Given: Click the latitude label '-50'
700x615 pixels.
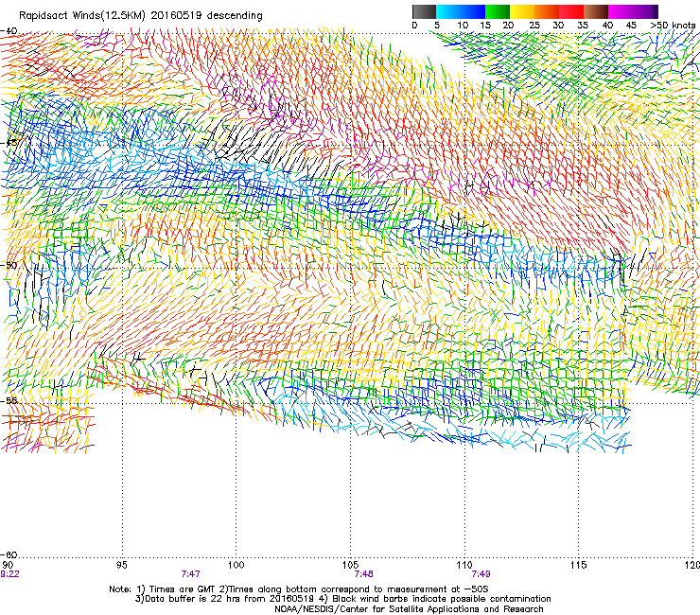Looking at the screenshot, I should (x=9, y=265).
